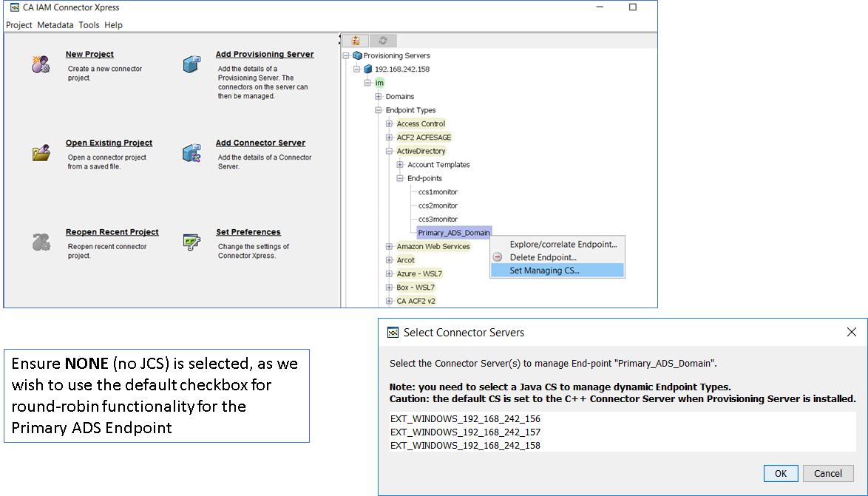
Task: Open the Tools menu
Action: pyautogui.click(x=89, y=25)
